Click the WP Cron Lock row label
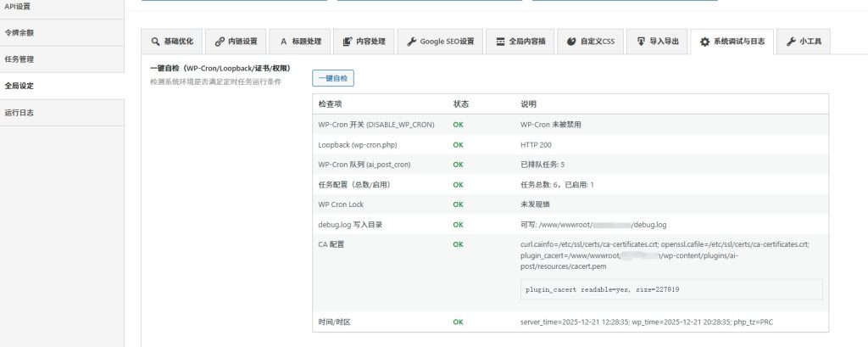The image size is (868, 347). [341, 204]
